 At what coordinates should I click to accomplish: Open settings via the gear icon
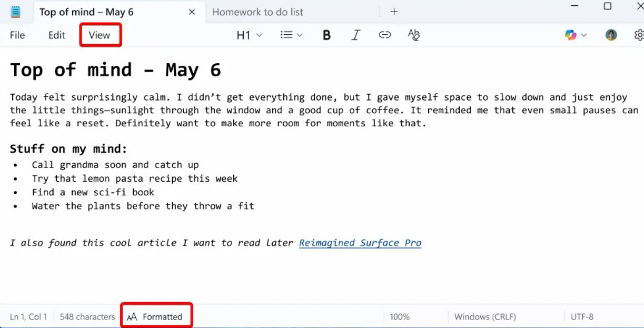pos(639,35)
